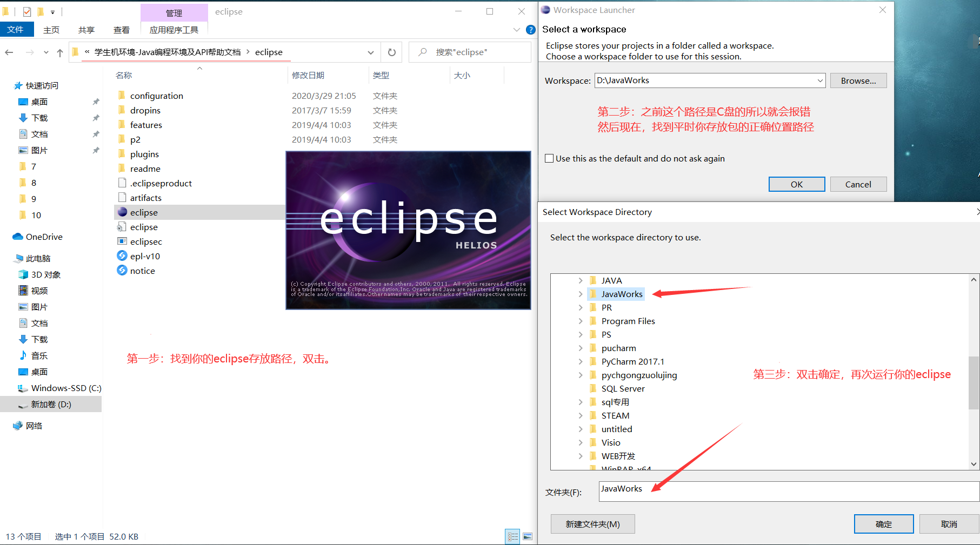The height and width of the screenshot is (545, 980).
Task: Click breadcrumb 学生机环境-Java编程环境及API帮助文档
Action: click(x=167, y=52)
